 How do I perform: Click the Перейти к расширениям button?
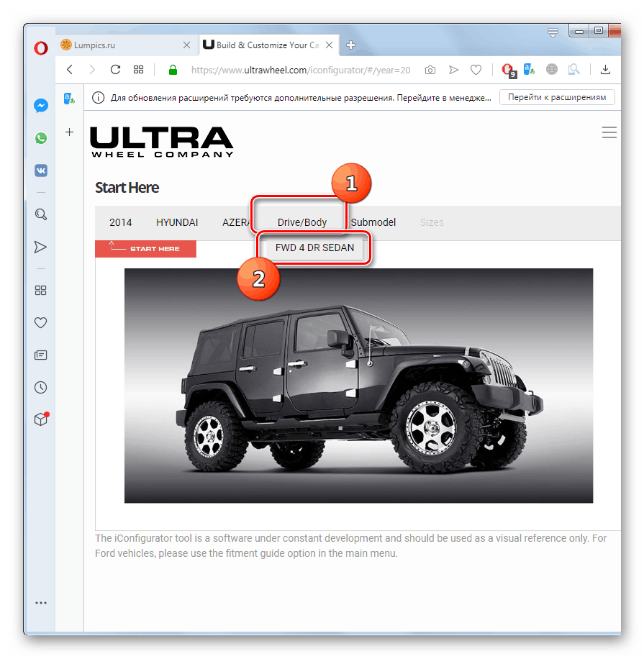pyautogui.click(x=556, y=96)
